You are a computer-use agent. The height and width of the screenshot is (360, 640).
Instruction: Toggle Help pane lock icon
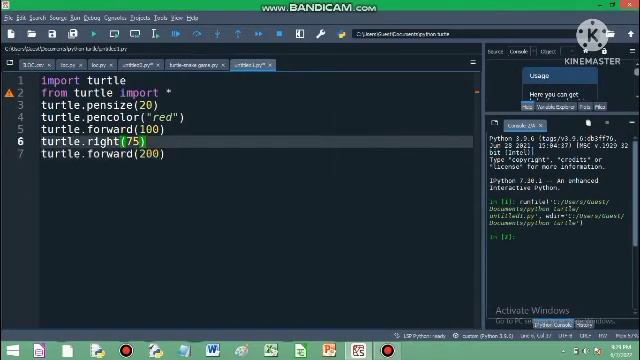[x=604, y=51]
